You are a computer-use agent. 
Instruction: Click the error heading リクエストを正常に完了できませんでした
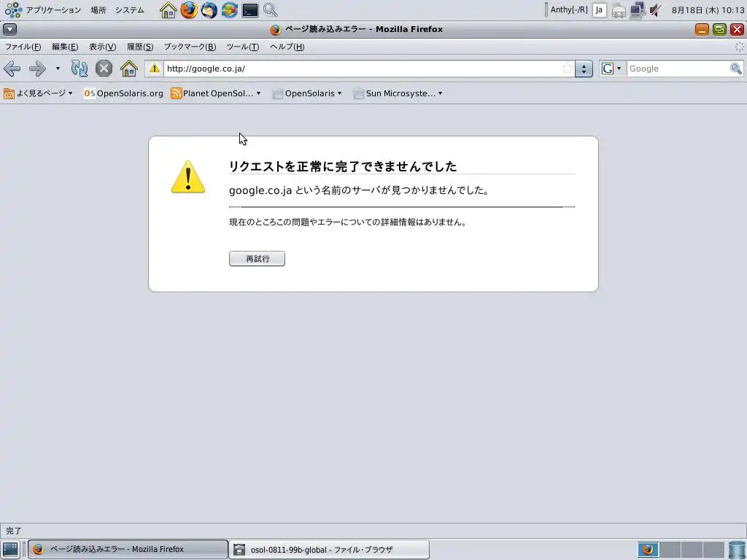[x=343, y=166]
